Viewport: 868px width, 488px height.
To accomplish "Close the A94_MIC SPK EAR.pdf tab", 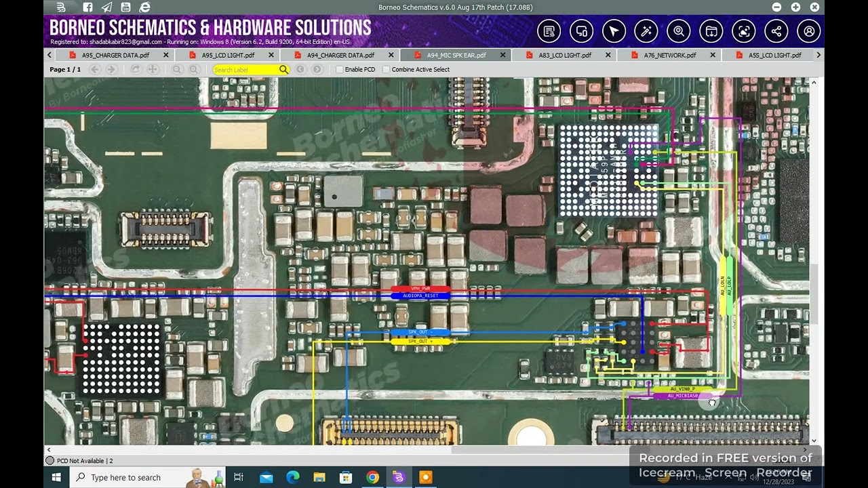I will click(x=502, y=55).
